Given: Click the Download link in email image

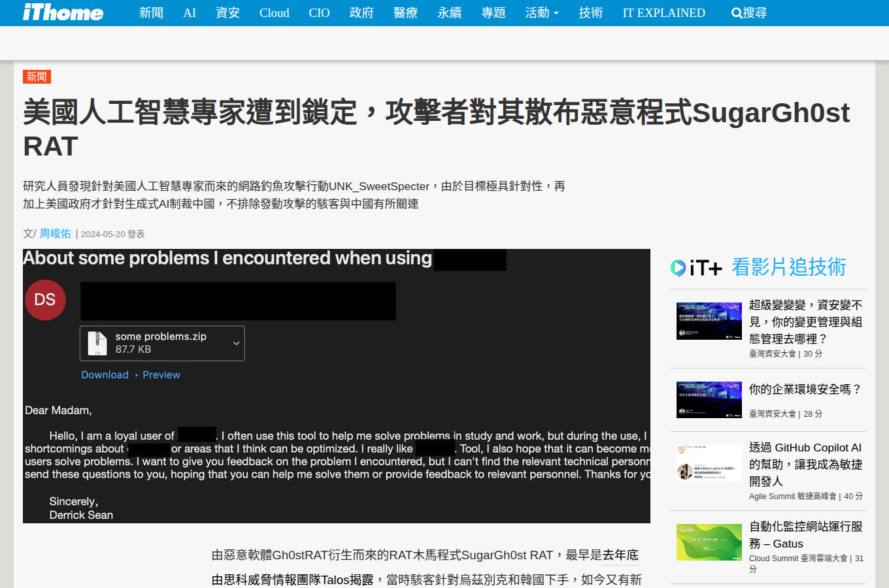Looking at the screenshot, I should tap(105, 375).
